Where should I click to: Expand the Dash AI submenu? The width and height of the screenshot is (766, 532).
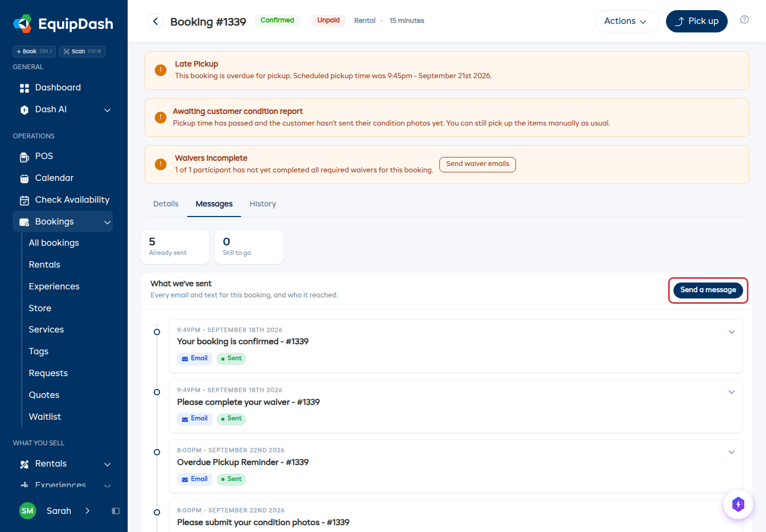107,110
